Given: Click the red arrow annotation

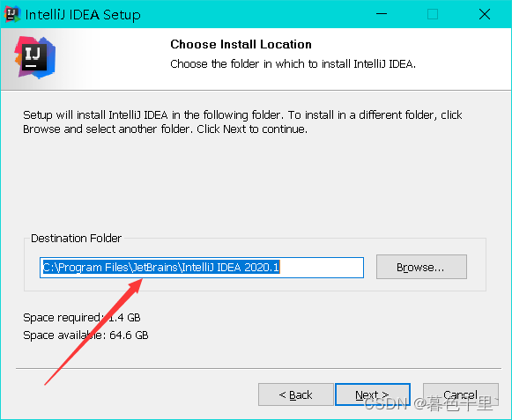Looking at the screenshot, I should [x=93, y=332].
